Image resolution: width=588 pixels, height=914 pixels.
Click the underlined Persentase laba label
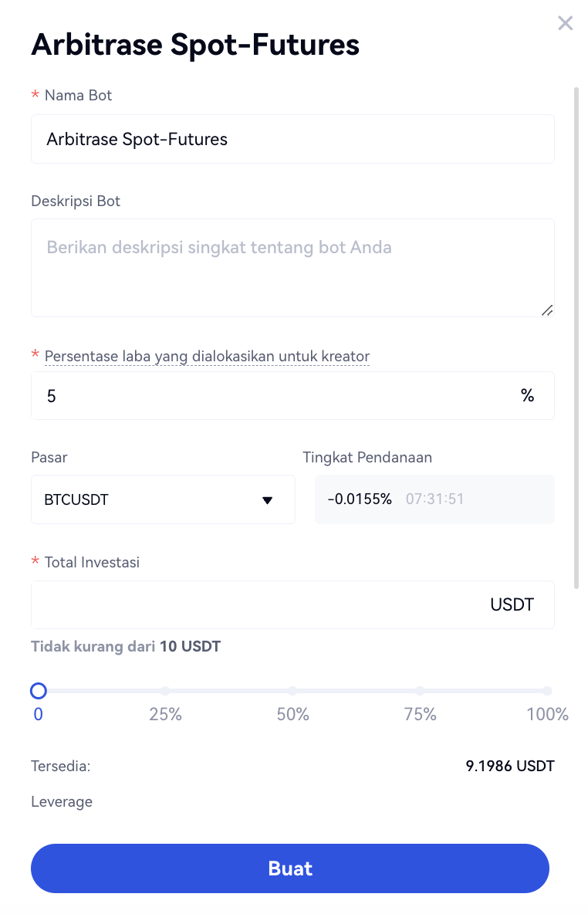[x=207, y=357]
